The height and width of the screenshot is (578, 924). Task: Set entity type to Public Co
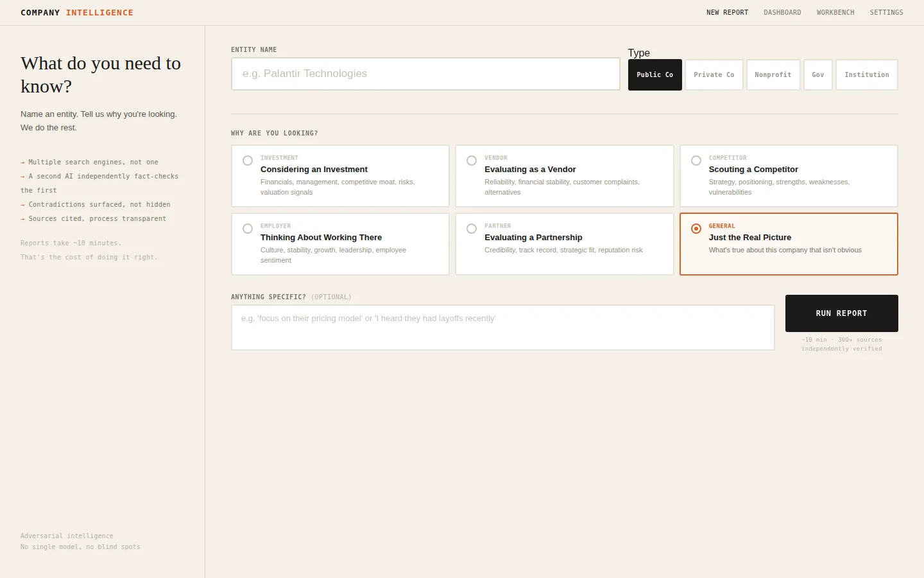coord(654,75)
